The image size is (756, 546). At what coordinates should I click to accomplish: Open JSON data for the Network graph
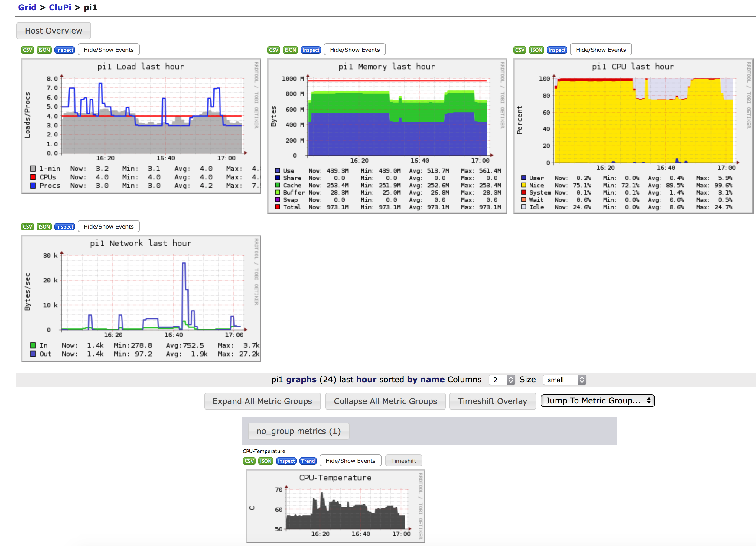coord(44,226)
